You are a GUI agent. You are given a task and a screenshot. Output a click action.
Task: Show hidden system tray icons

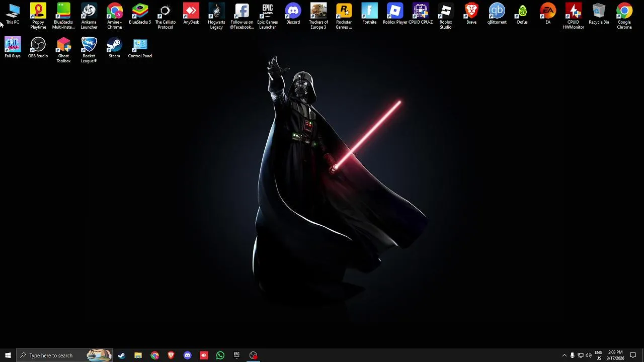(x=564, y=355)
